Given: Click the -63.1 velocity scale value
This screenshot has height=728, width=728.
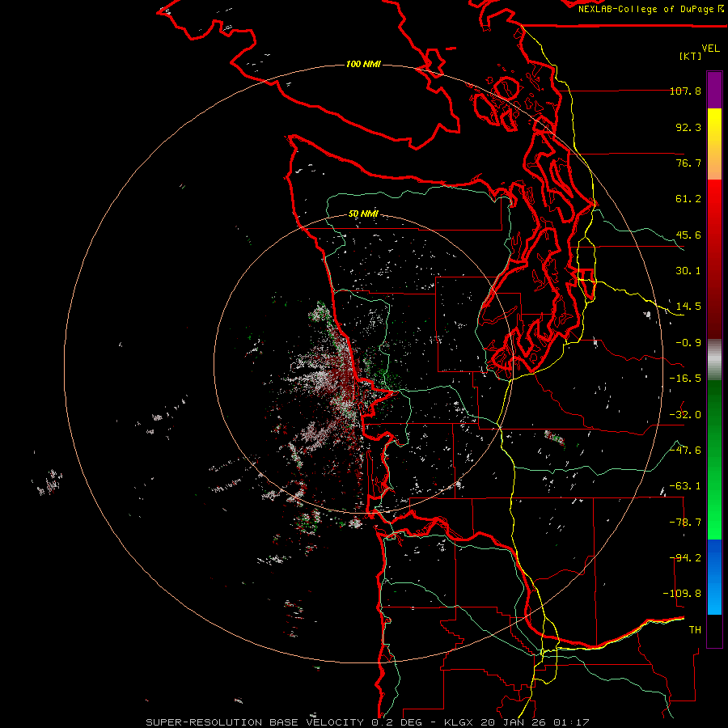Looking at the screenshot, I should click(685, 486).
